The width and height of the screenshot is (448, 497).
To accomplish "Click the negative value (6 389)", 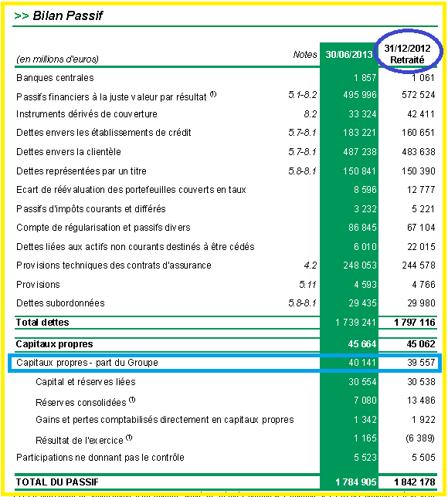I will (x=420, y=438).
